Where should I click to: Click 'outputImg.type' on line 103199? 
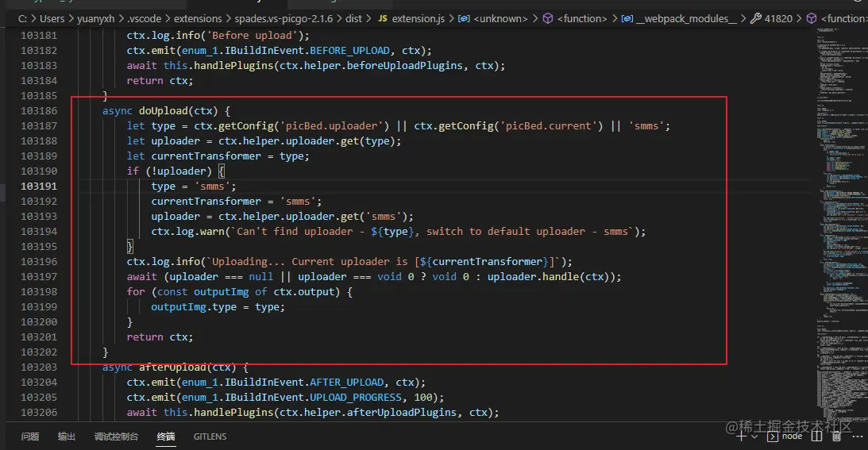pos(194,306)
